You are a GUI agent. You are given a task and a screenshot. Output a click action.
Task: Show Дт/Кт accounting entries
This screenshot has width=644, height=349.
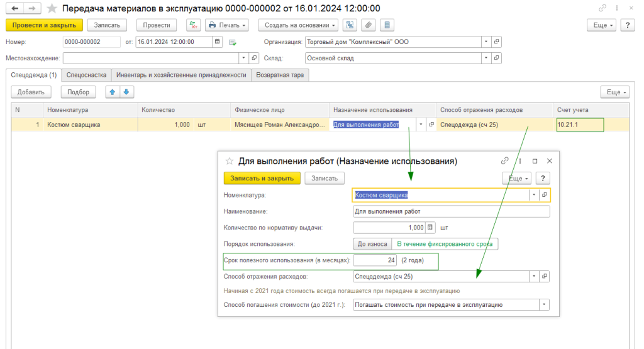coord(192,25)
